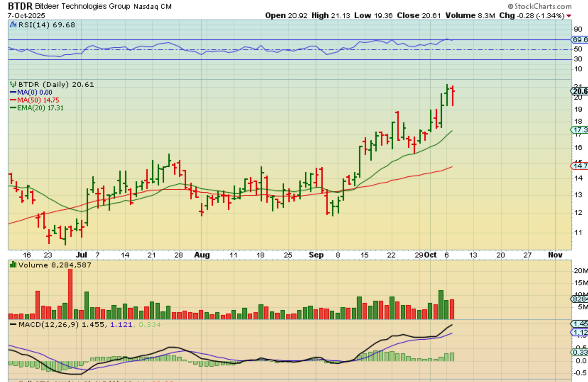Click the green "0.334" MACD histogram value

(x=149, y=325)
